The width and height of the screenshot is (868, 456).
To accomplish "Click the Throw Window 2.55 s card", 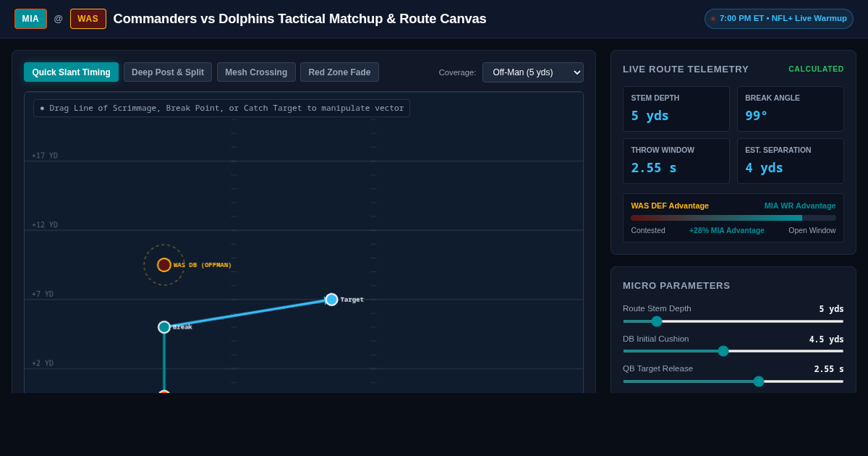I will [676, 161].
